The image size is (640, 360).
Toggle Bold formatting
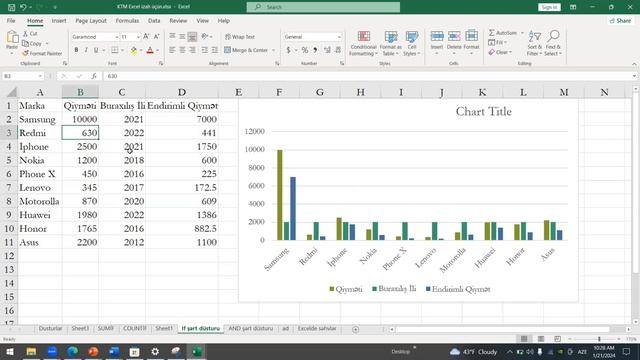point(76,50)
